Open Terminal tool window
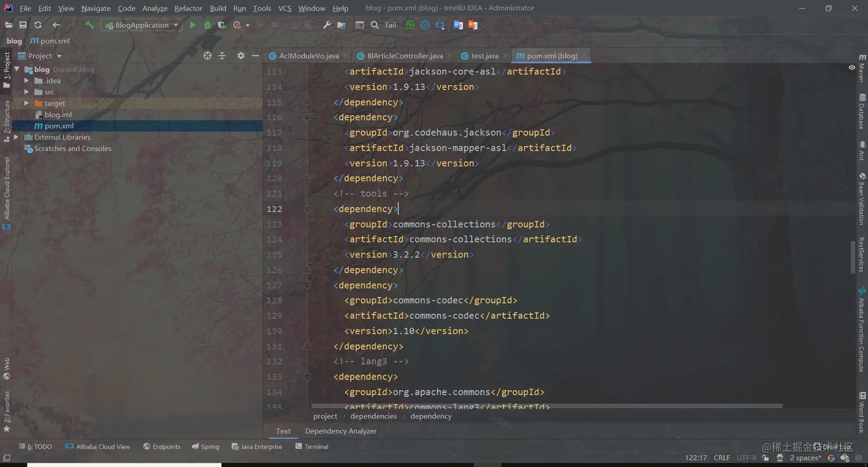Screen dimensions: 868x467 click(x=311, y=446)
